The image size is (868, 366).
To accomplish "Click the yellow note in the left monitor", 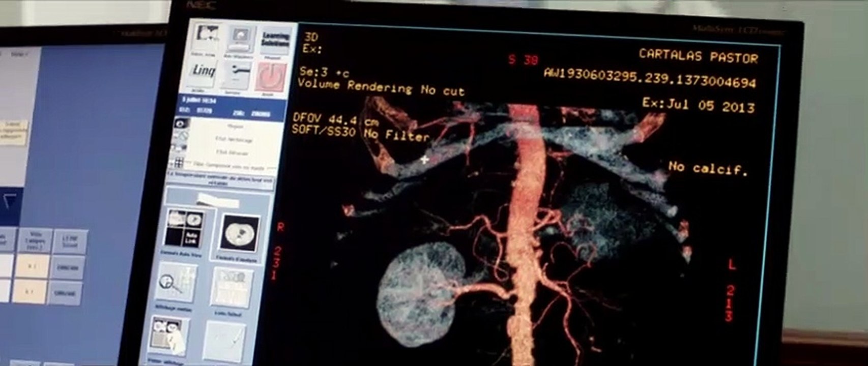I will tap(14, 132).
